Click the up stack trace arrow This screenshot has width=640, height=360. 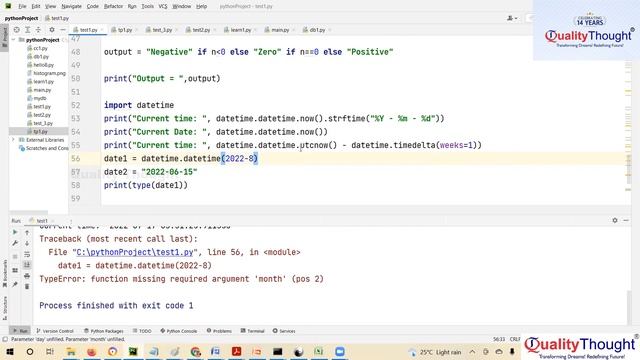click(27, 232)
